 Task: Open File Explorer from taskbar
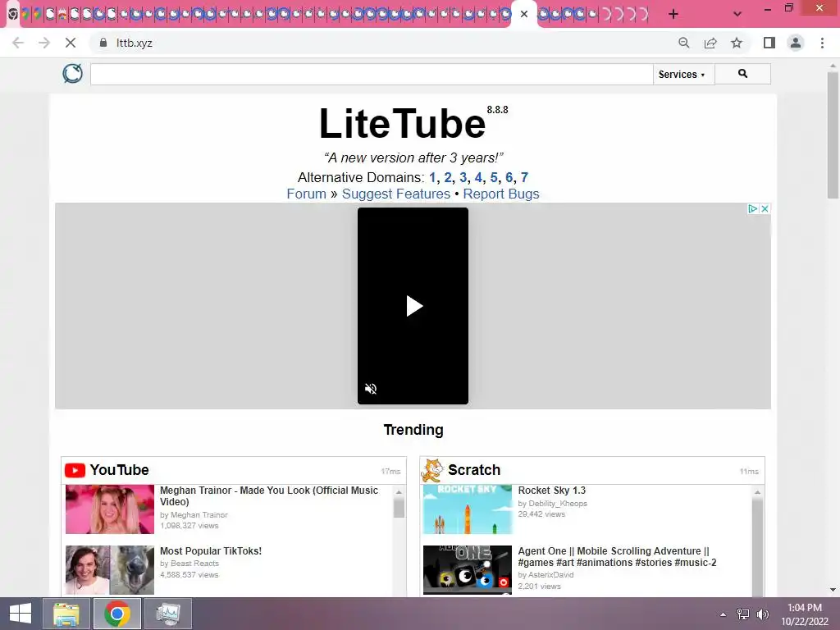pyautogui.click(x=66, y=614)
